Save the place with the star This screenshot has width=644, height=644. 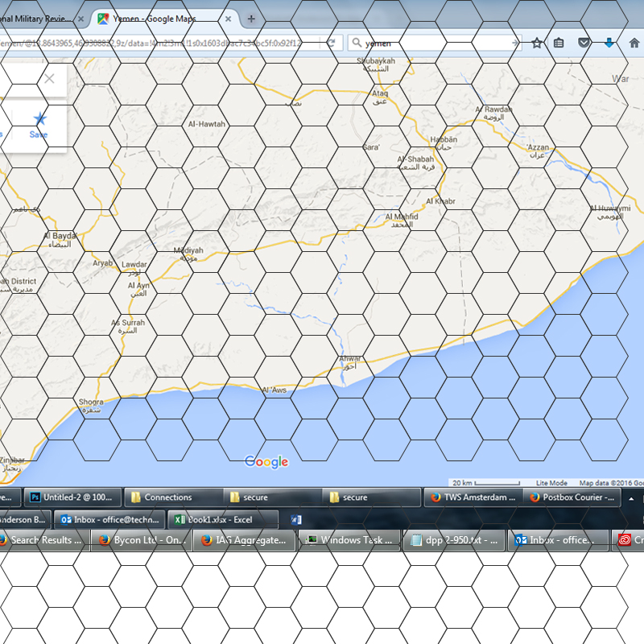[39, 125]
